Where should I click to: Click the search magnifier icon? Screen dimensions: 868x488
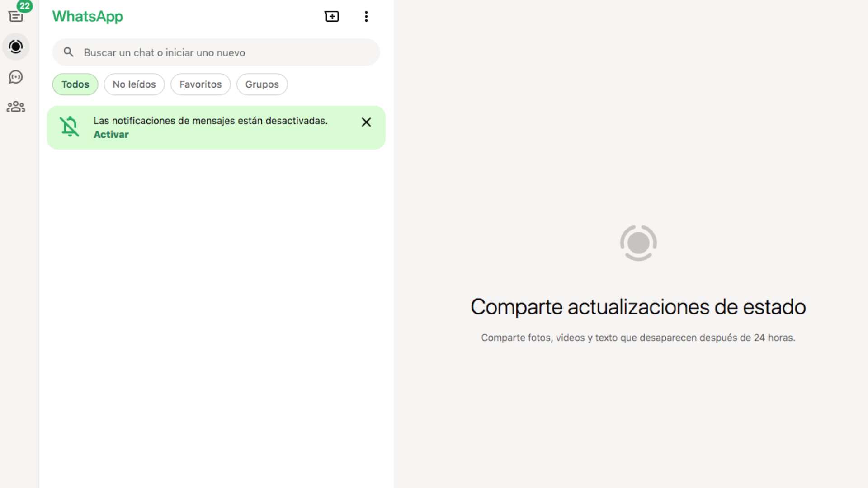68,52
